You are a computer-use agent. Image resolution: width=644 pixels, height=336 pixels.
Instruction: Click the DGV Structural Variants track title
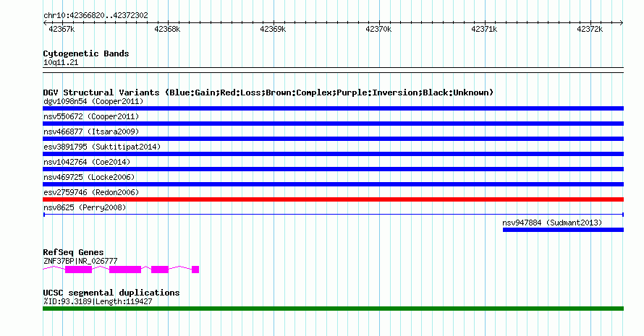(268, 92)
